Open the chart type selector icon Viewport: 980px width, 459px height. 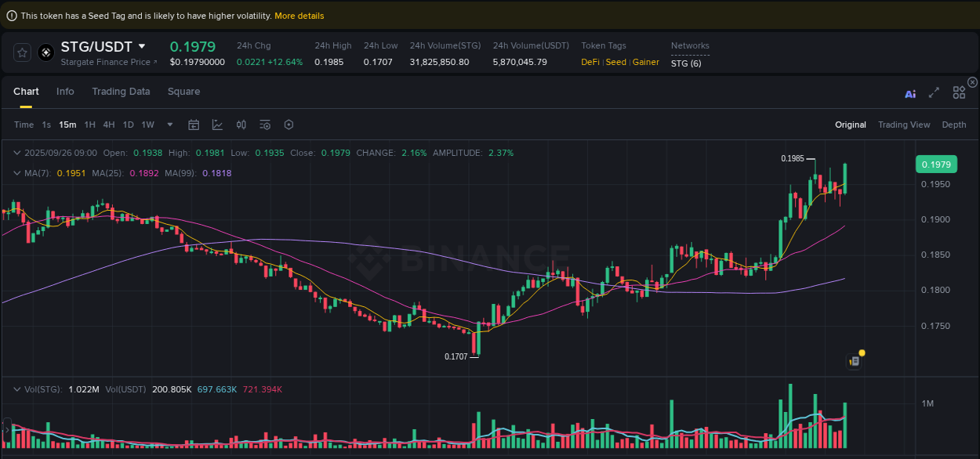pos(217,125)
